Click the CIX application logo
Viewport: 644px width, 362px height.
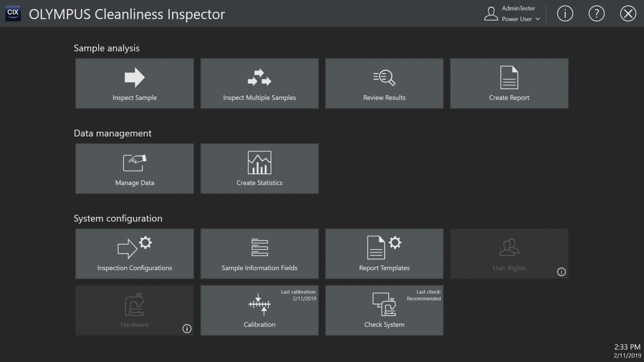pos(13,13)
